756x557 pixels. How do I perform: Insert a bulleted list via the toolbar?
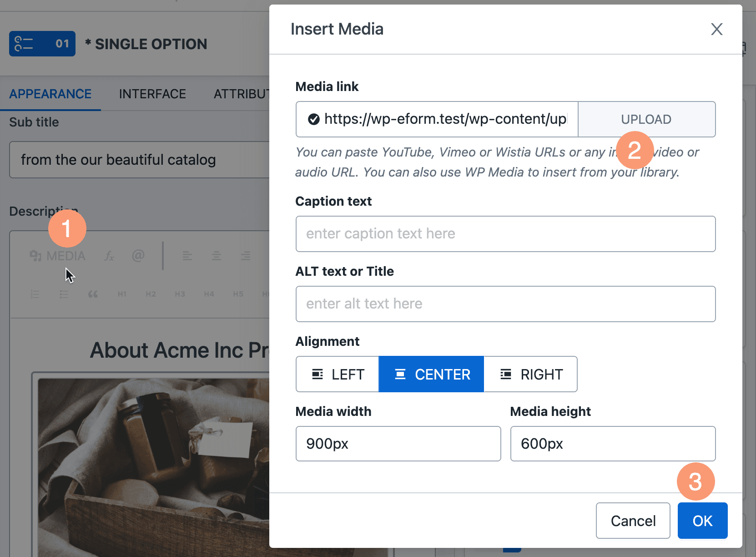tap(64, 294)
